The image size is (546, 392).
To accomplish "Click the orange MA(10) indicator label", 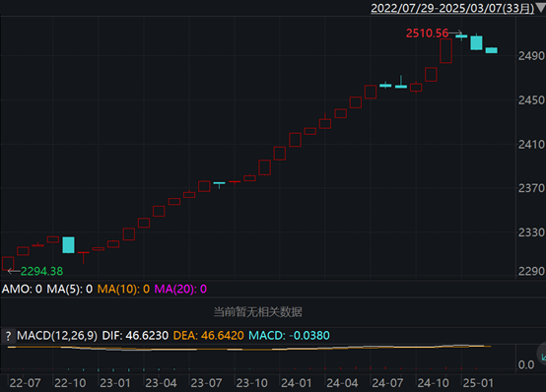I will [123, 289].
